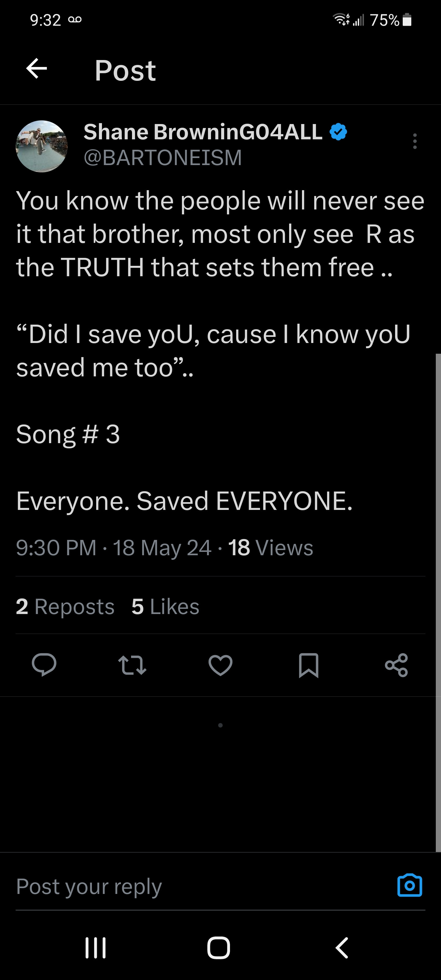Like the post with the heart icon
Viewport: 441px width, 980px height.
coord(220,665)
